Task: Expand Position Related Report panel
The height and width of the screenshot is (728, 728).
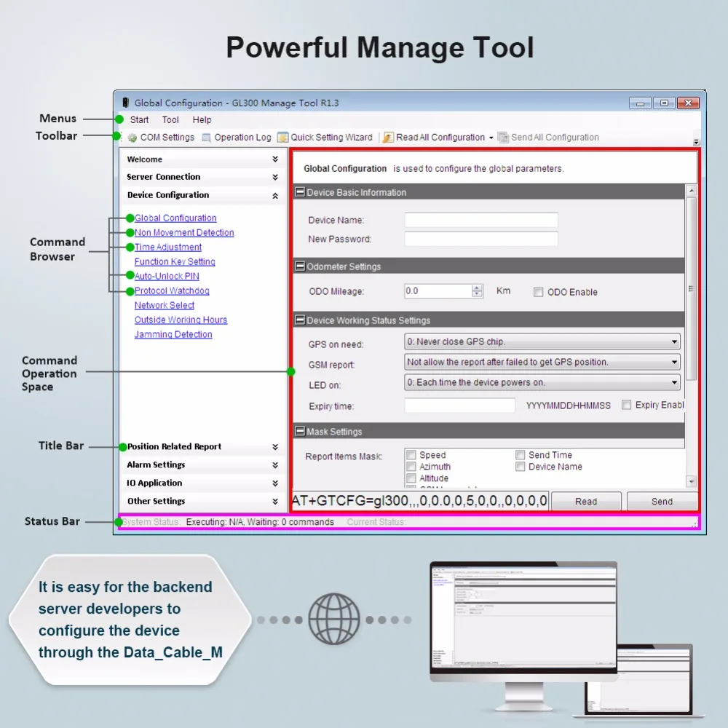Action: click(x=275, y=447)
